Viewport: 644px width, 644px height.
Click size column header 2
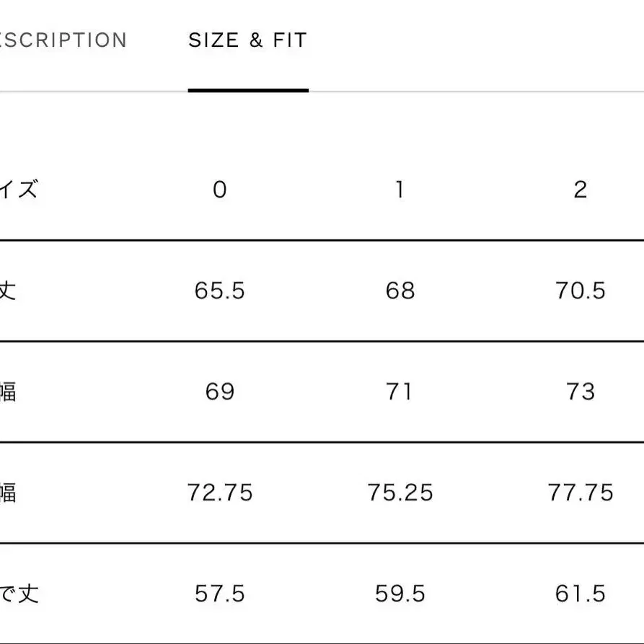(581, 190)
